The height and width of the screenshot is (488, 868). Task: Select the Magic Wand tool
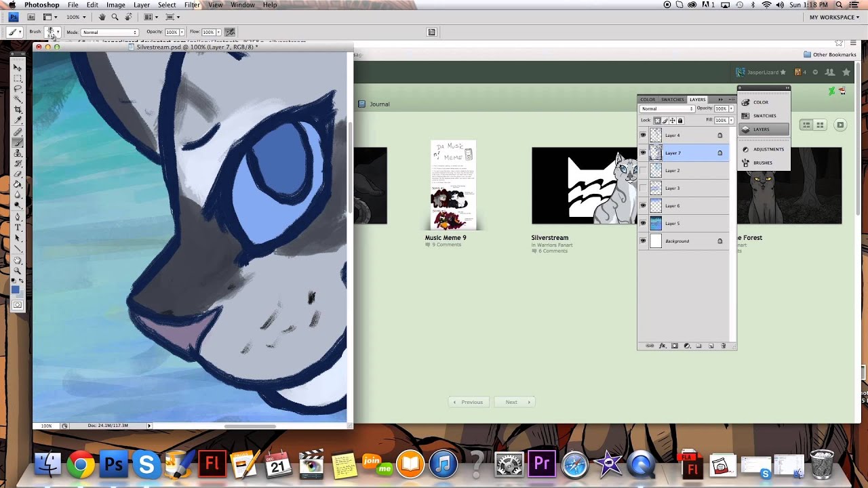(18, 98)
